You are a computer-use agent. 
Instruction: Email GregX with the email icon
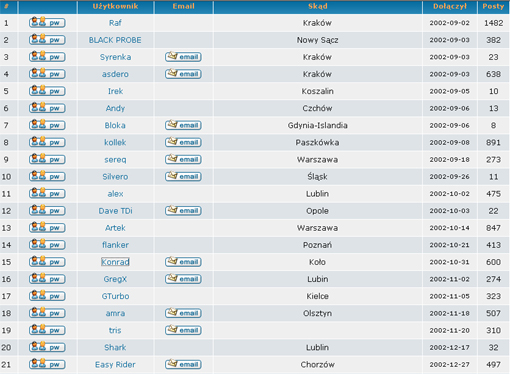(x=183, y=279)
